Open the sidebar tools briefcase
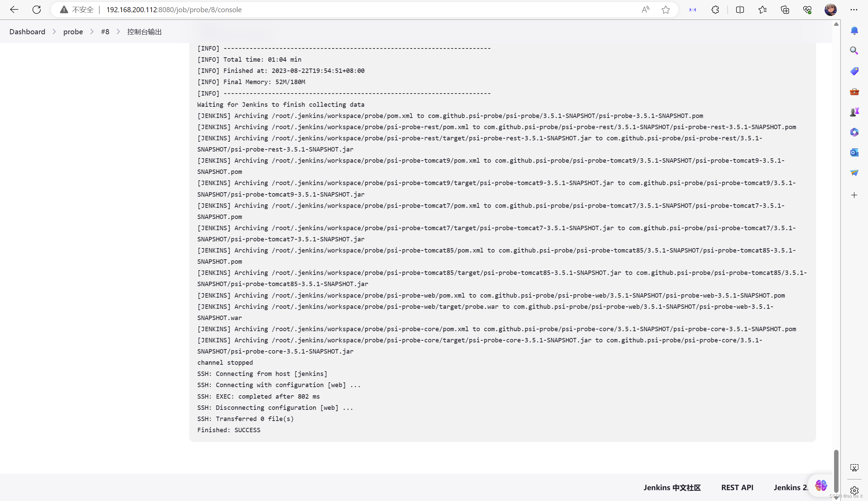This screenshot has height=501, width=868. coord(854,92)
